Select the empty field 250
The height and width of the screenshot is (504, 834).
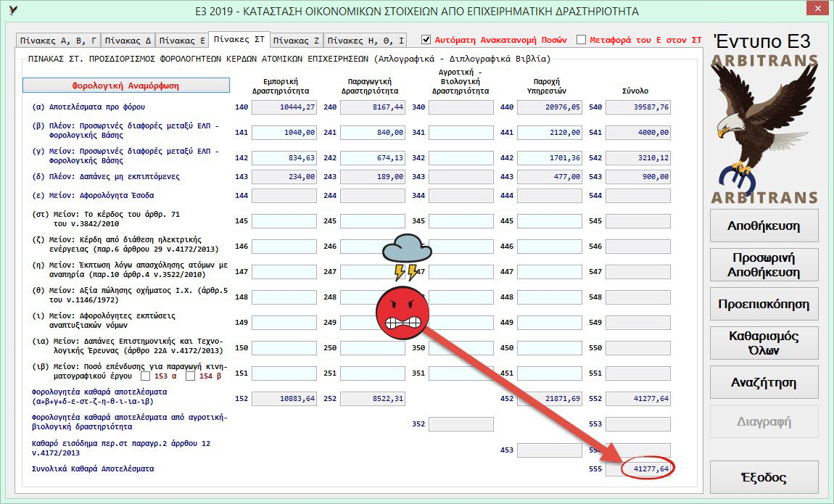point(373,347)
